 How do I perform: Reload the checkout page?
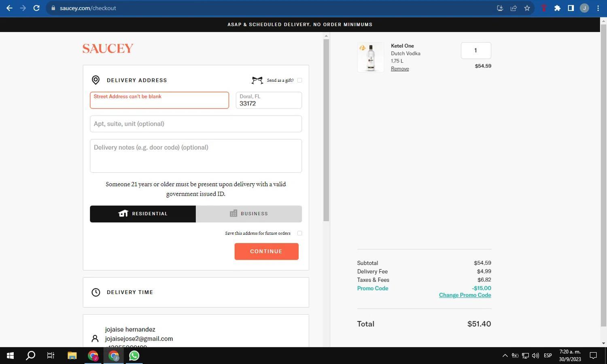[36, 8]
